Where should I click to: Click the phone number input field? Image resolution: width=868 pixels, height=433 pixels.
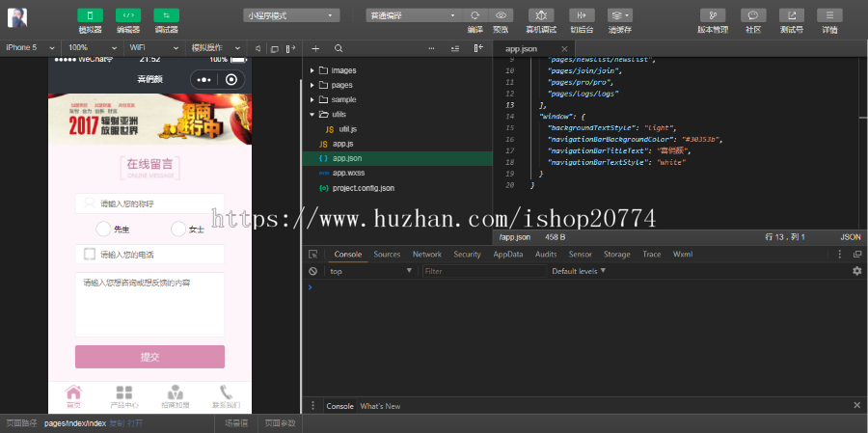[150, 255]
